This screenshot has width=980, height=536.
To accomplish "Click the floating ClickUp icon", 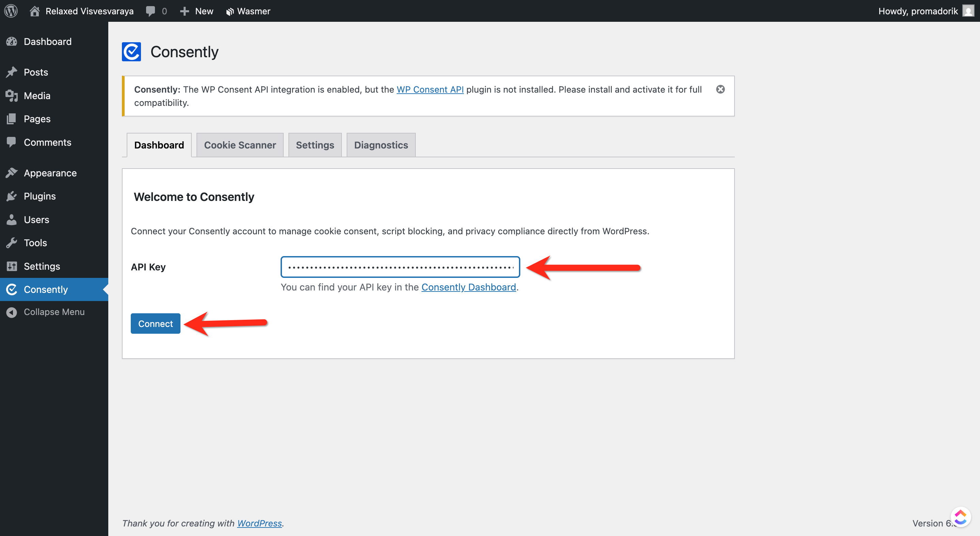I will (x=960, y=517).
